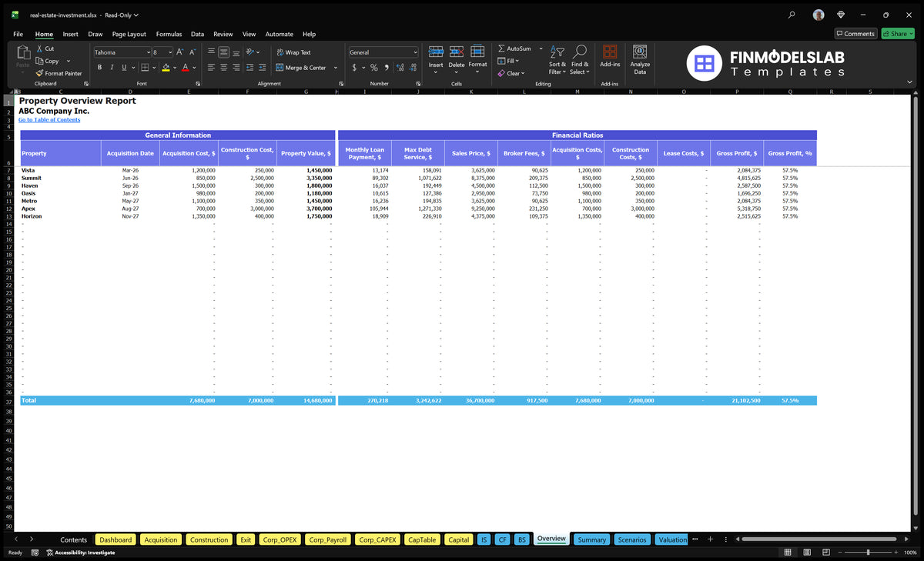This screenshot has height=561, width=924.
Task: Open the File menu
Action: [x=18, y=34]
